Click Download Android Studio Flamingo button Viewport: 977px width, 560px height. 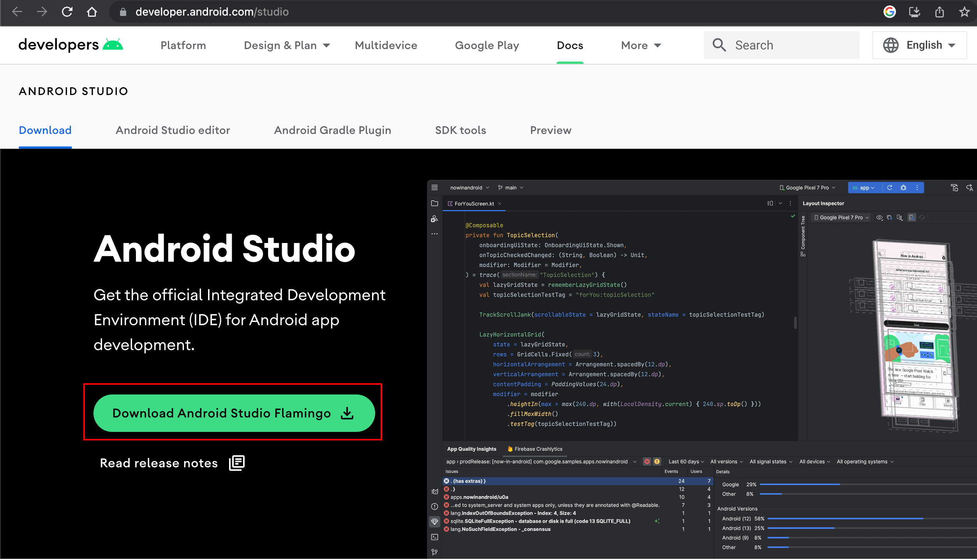pyautogui.click(x=234, y=413)
